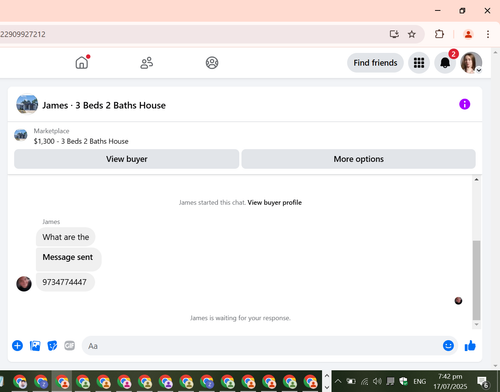Screen dimensions: 500x392
Task: Click the purple conversation information icon
Action: pos(465,104)
